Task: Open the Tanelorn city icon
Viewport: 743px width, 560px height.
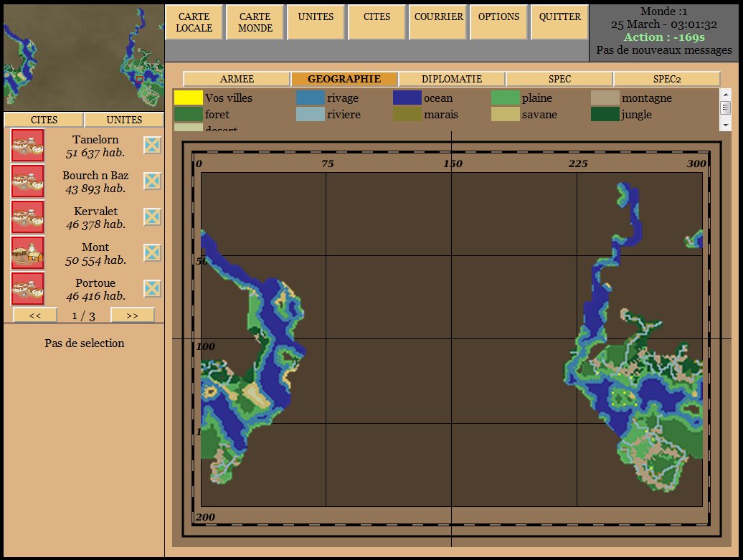Action: point(27,146)
